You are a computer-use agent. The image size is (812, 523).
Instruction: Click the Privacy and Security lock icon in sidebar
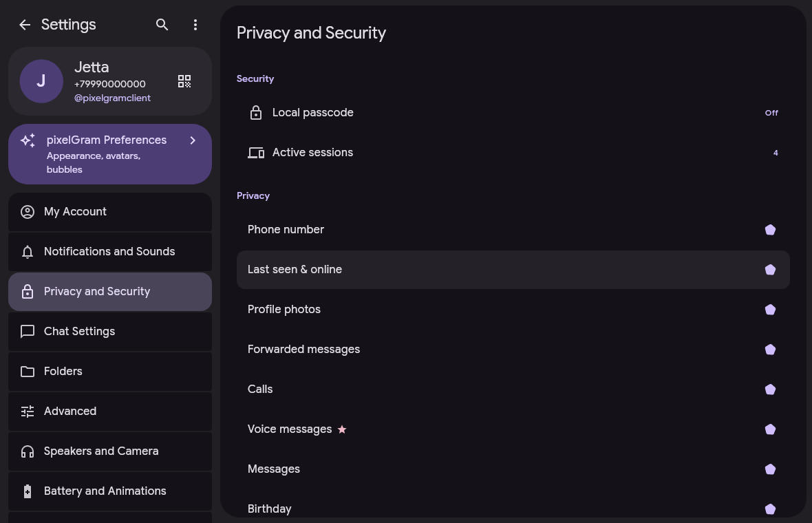coord(28,292)
